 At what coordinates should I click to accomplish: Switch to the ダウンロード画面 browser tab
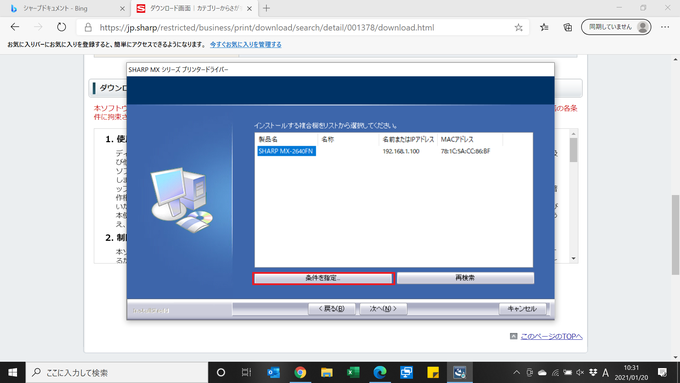[x=195, y=8]
